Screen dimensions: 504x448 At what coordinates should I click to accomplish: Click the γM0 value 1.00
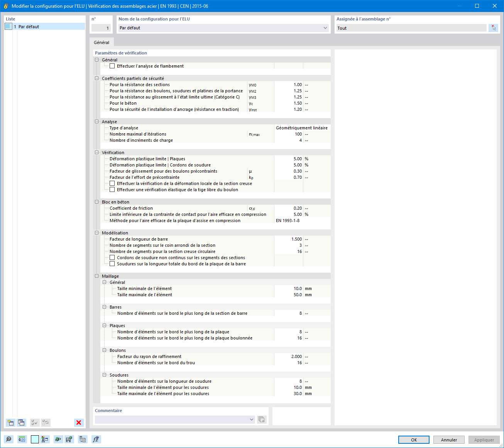tap(289, 85)
